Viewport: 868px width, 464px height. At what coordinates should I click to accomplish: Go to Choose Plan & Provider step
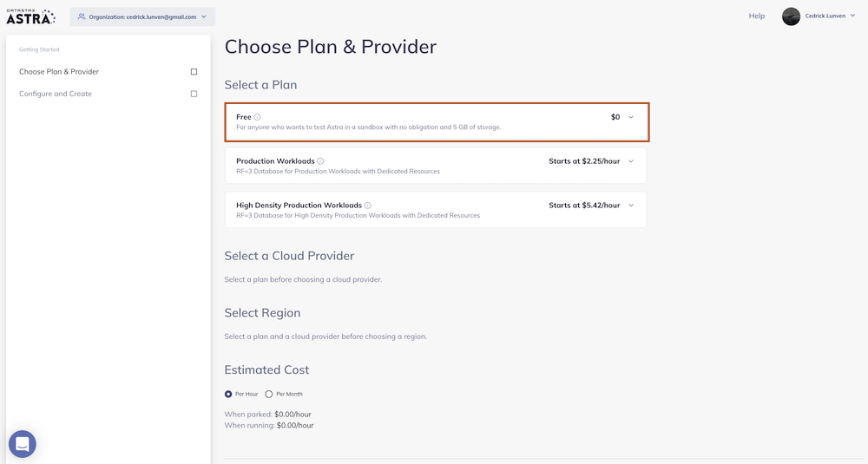click(x=59, y=72)
